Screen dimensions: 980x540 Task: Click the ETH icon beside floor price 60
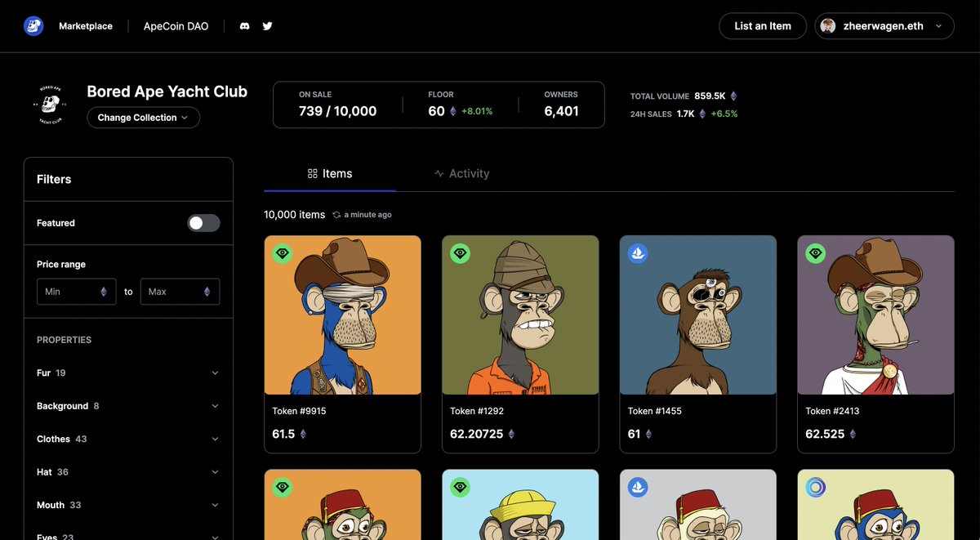point(453,111)
